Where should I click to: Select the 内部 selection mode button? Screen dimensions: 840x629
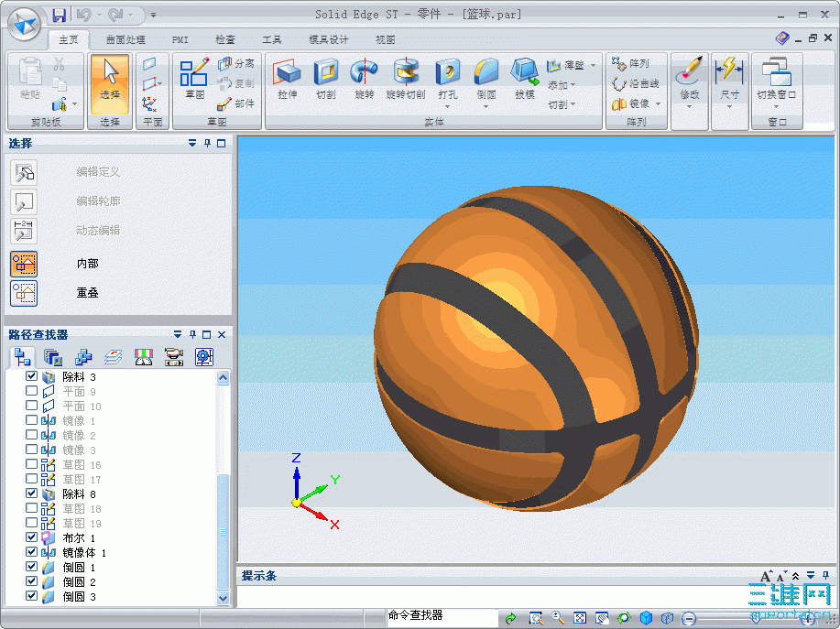24,264
